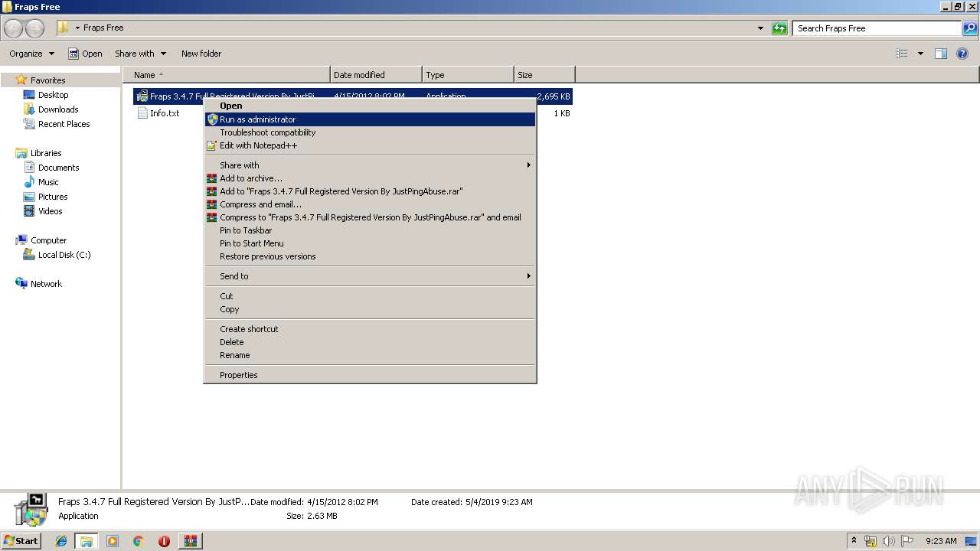Select Computer in navigation pane
Image resolution: width=980 pixels, height=551 pixels.
click(48, 240)
